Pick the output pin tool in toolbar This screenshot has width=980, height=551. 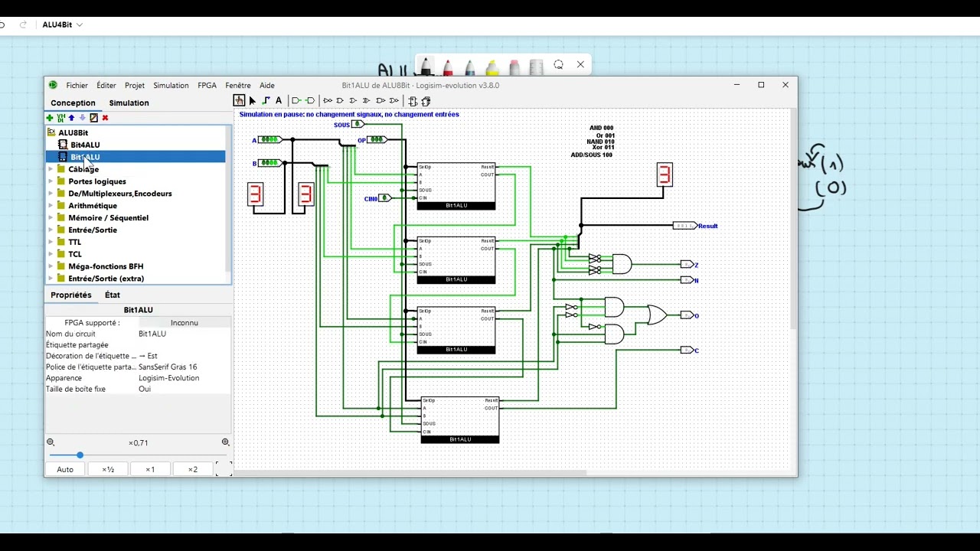(x=310, y=101)
